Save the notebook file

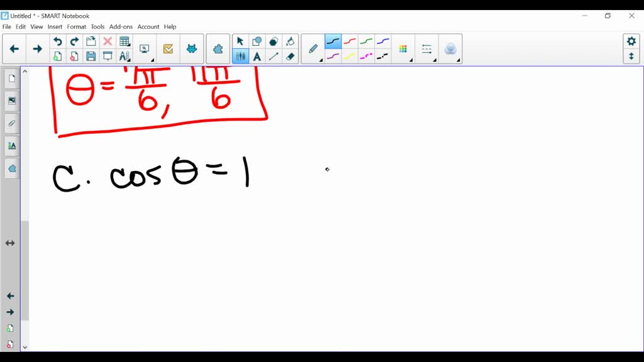click(x=91, y=56)
